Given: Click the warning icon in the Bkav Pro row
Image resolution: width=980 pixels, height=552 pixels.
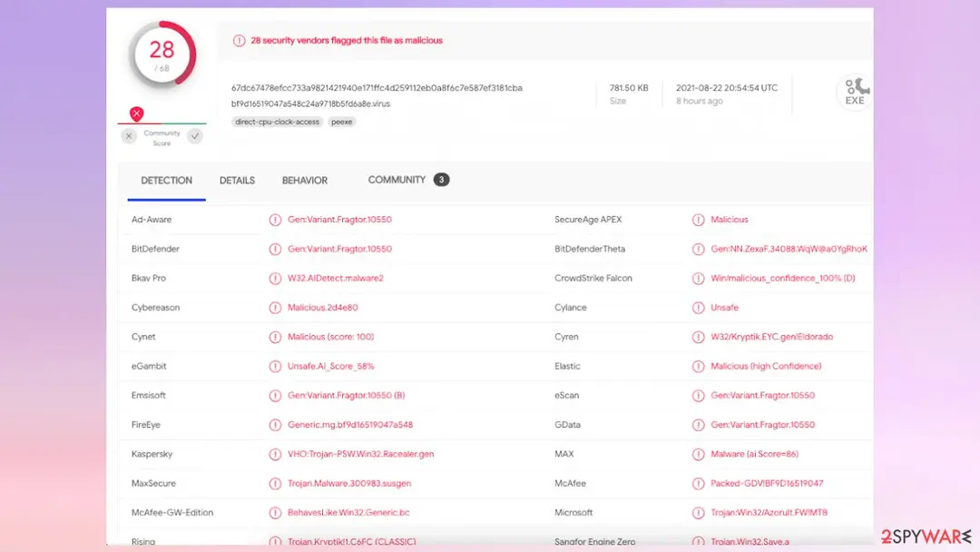Looking at the screenshot, I should pos(275,279).
